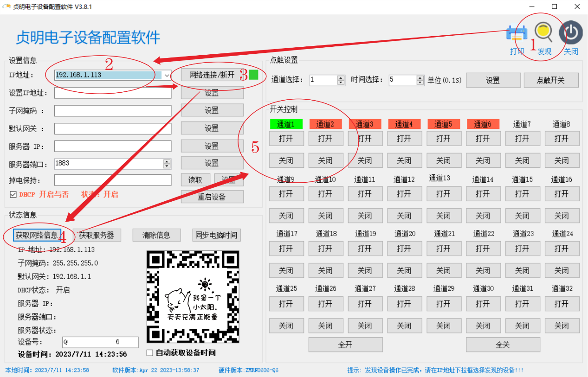
Task: Click the 重启设备 button
Action: [x=212, y=197]
